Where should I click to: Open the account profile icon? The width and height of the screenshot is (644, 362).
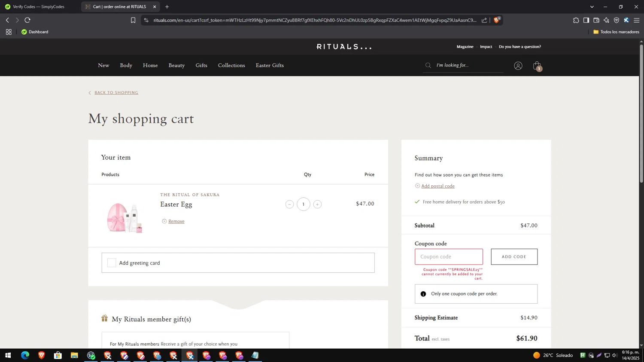tap(518, 66)
